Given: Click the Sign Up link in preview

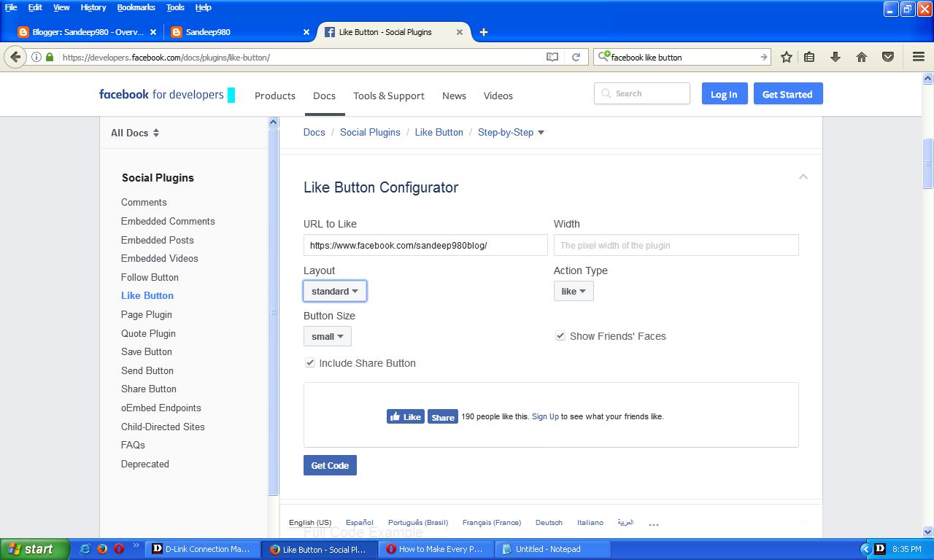Looking at the screenshot, I should (545, 416).
